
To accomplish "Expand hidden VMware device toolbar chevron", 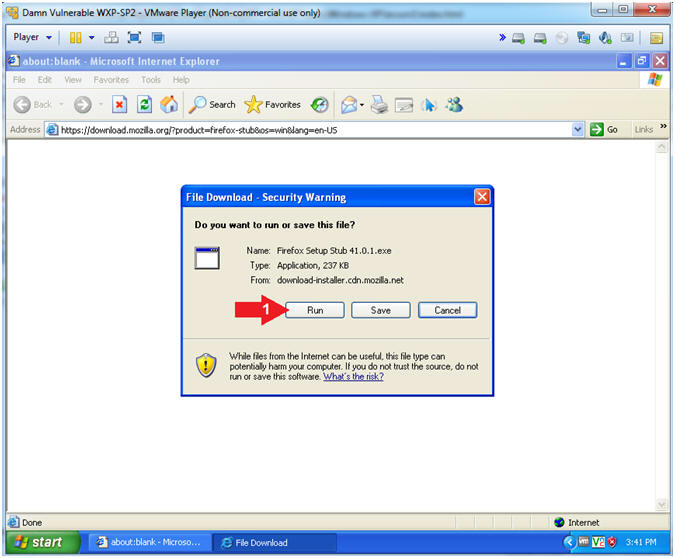I will 502,37.
